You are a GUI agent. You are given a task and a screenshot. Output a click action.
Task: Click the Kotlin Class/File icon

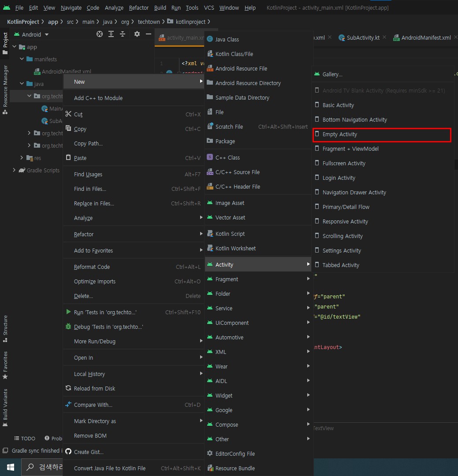pos(210,54)
